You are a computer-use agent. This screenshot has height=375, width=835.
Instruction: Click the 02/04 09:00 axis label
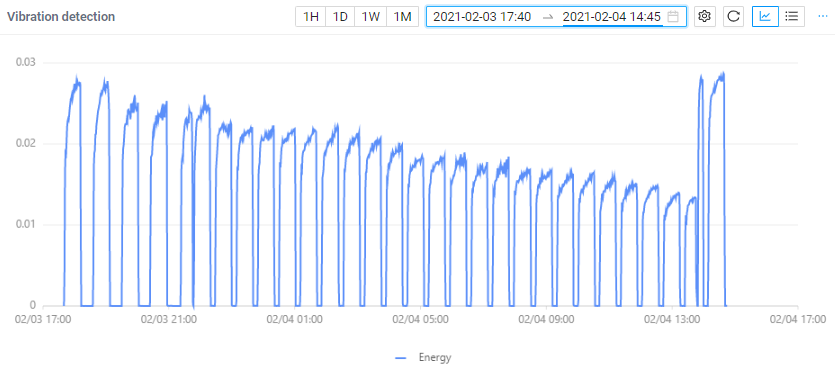pos(546,320)
